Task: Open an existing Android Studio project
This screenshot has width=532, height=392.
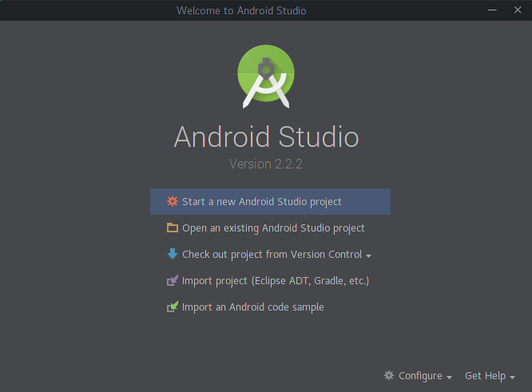Action: [270, 228]
